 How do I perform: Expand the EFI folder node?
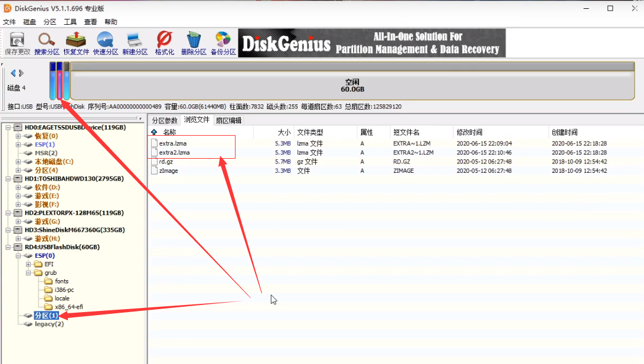28,264
